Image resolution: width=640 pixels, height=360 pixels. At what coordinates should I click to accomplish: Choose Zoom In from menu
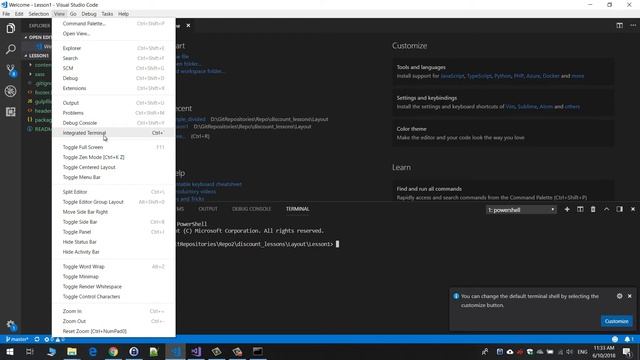click(x=113, y=311)
